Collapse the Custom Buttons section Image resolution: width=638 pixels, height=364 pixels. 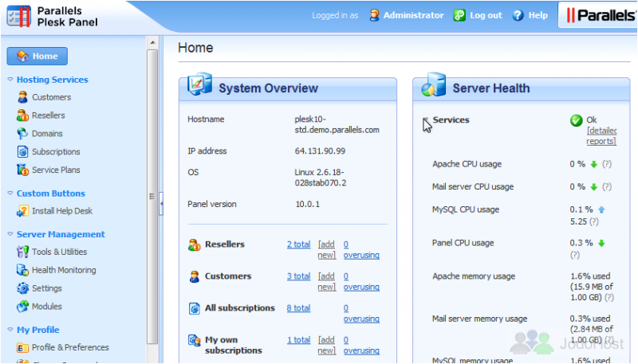[x=10, y=194]
